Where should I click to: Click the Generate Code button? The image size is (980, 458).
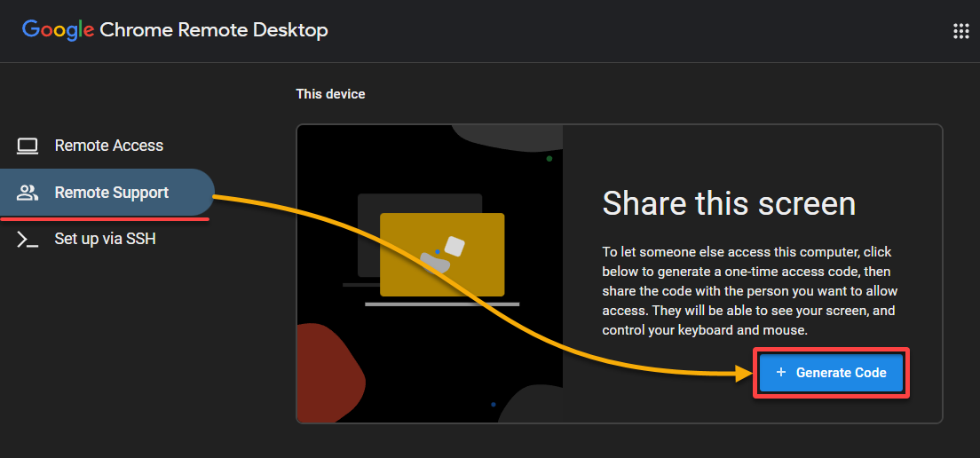coord(831,373)
